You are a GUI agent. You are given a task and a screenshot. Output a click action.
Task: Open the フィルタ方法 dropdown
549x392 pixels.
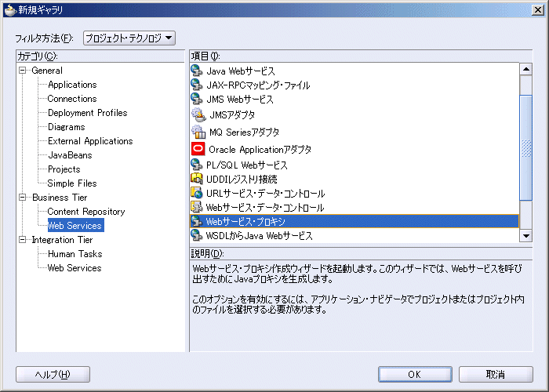coord(129,38)
